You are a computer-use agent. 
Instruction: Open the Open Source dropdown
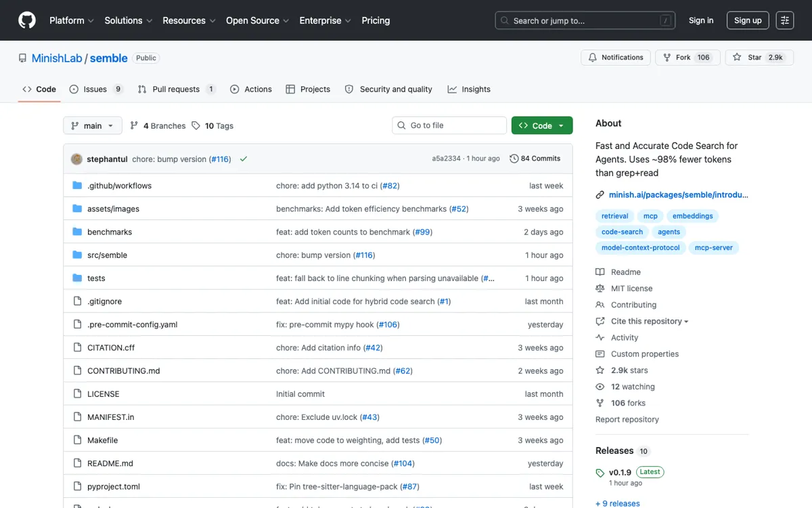(x=258, y=20)
